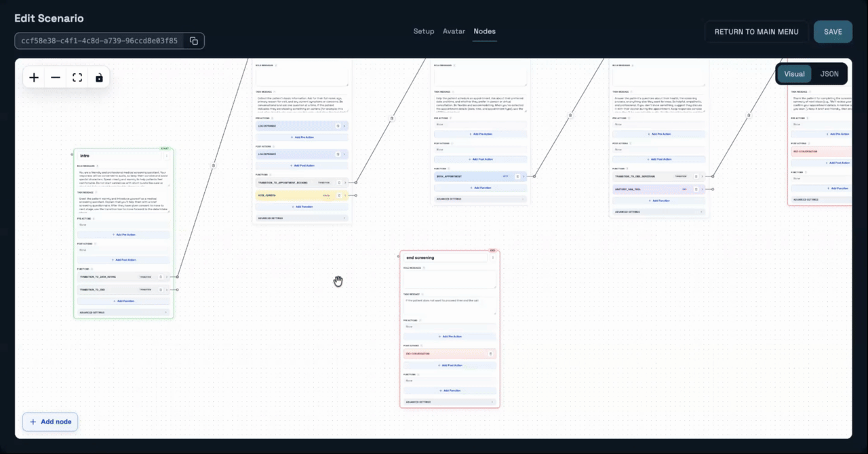Viewport: 868px width, 454px height.
Task: Save the scenario with the SAVE button
Action: tap(833, 31)
